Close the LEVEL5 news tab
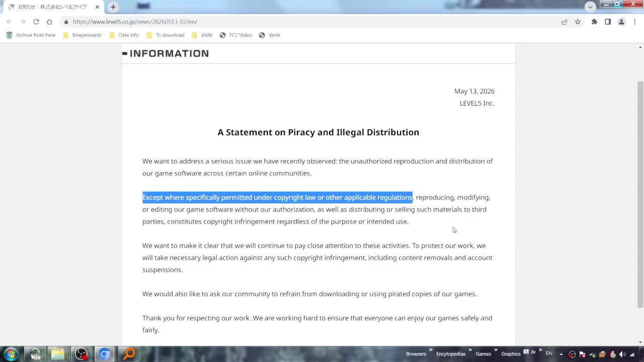644x362 pixels. click(x=97, y=7)
